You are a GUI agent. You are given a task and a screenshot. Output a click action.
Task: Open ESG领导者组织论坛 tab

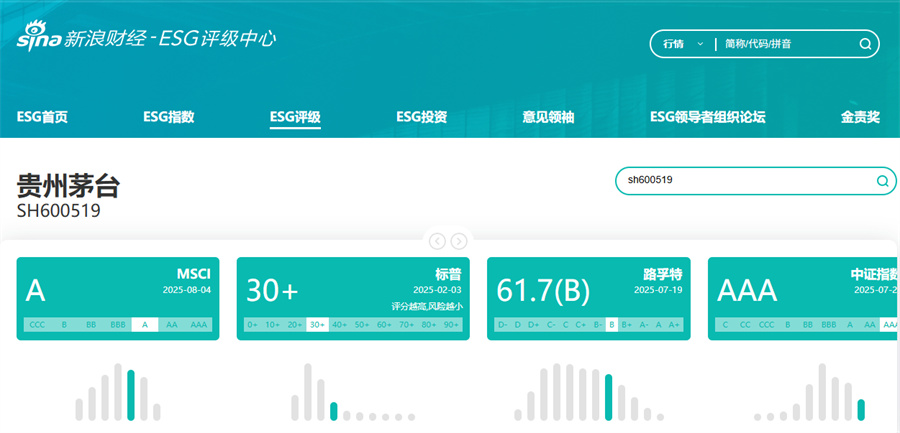pyautogui.click(x=708, y=117)
